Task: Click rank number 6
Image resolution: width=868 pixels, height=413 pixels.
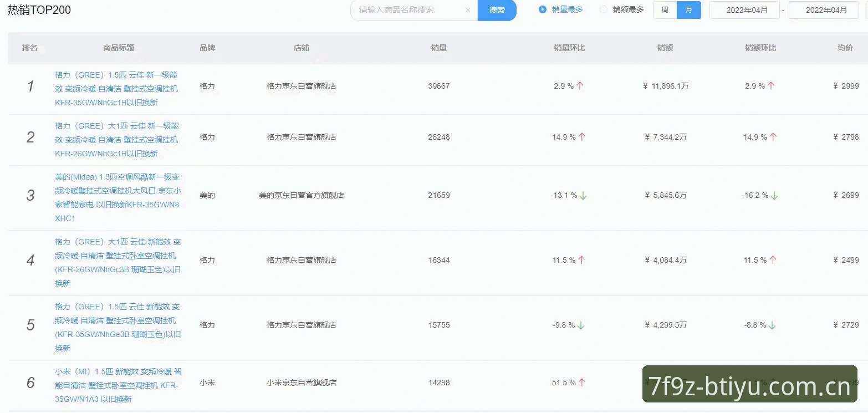Action: tap(30, 383)
